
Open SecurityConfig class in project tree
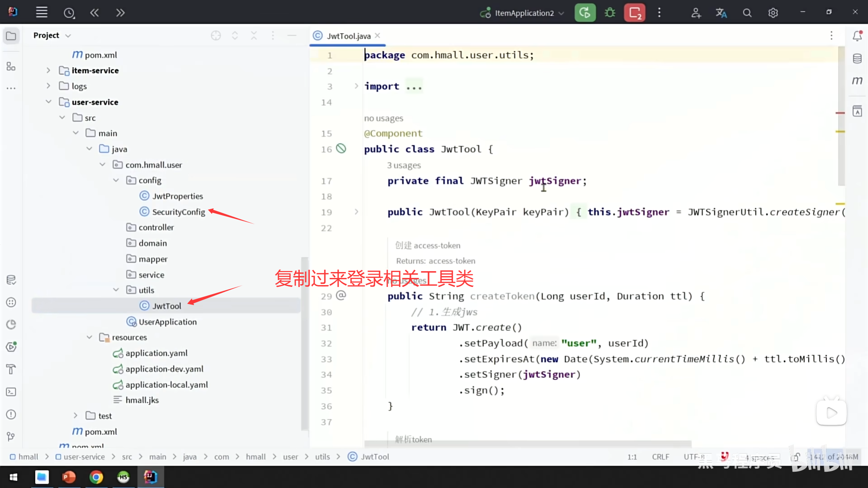coord(178,212)
